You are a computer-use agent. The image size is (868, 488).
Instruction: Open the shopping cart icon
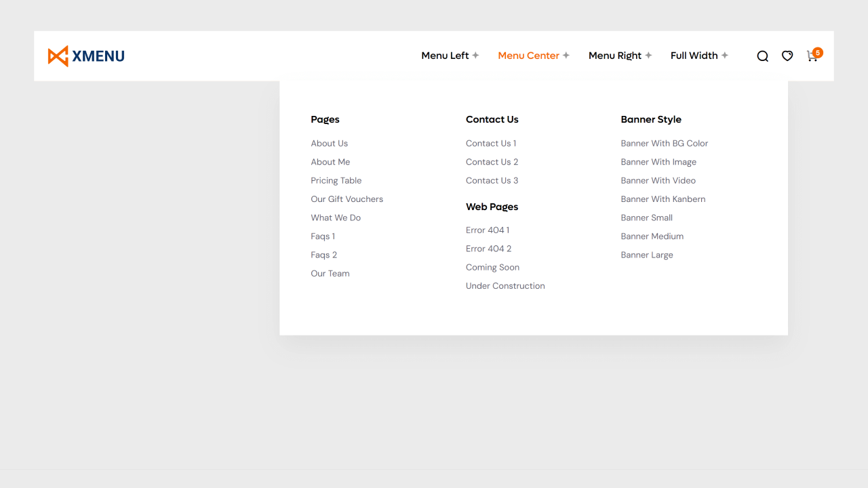point(812,57)
